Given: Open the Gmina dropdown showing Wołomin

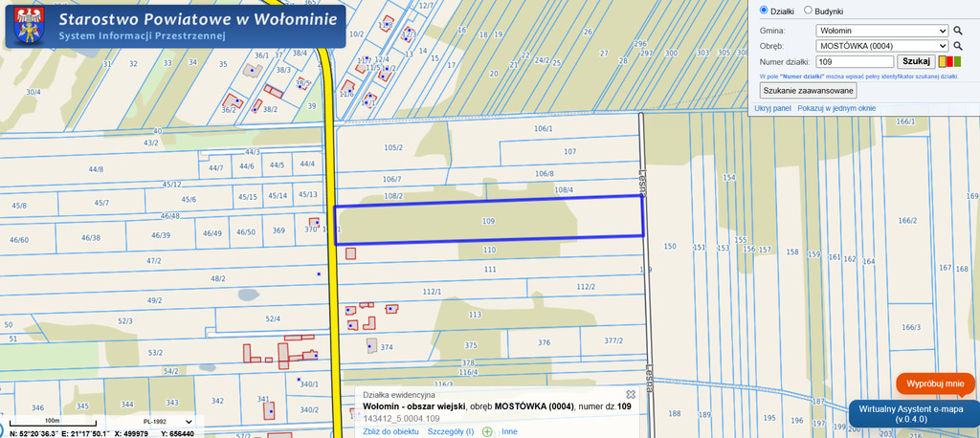Looking at the screenshot, I should pos(881,31).
